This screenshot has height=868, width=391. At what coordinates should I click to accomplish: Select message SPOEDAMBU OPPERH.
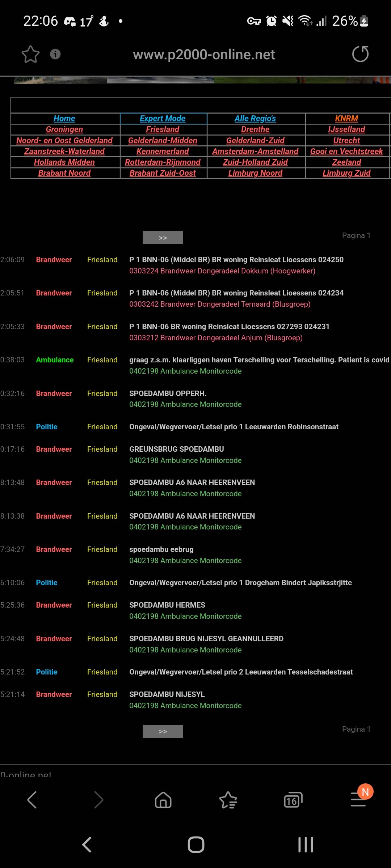click(168, 393)
